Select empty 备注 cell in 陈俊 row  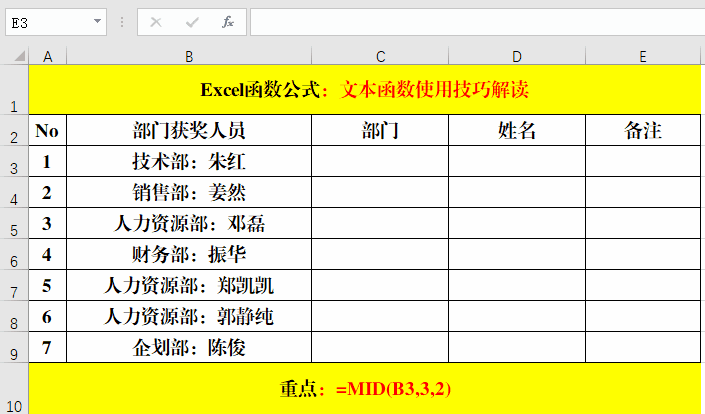point(643,347)
